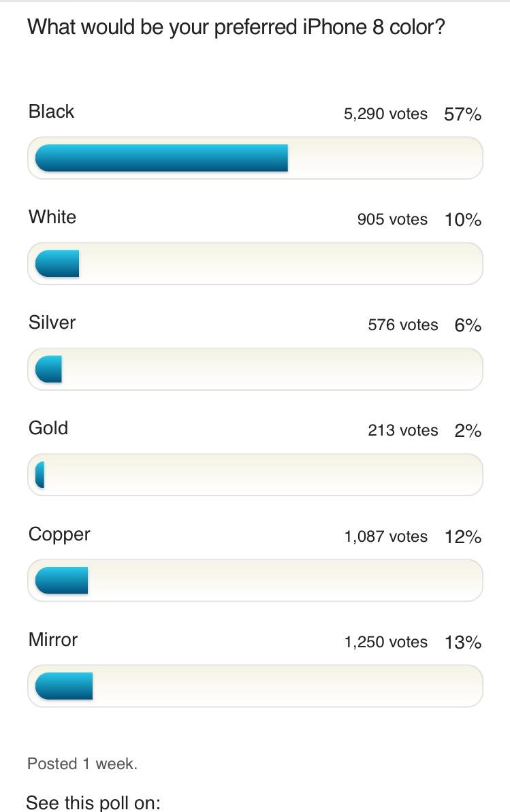Click the 1,087 votes count
The width and height of the screenshot is (510, 812).
tap(385, 536)
